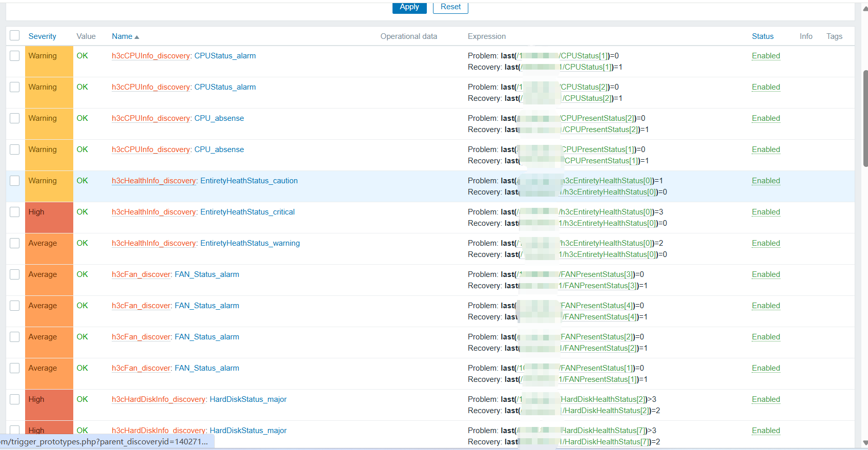Open h3cHealthInfo_discovery link in the critical row
The height and width of the screenshot is (450, 868).
[154, 212]
